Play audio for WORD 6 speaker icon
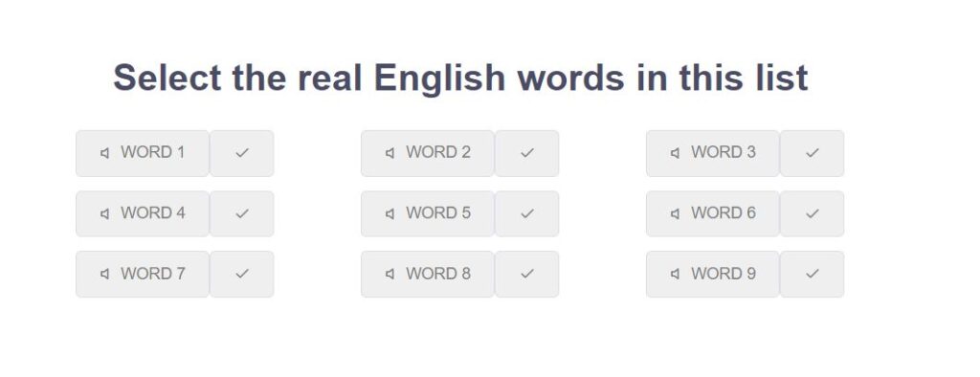980x377 pixels. 675,213
